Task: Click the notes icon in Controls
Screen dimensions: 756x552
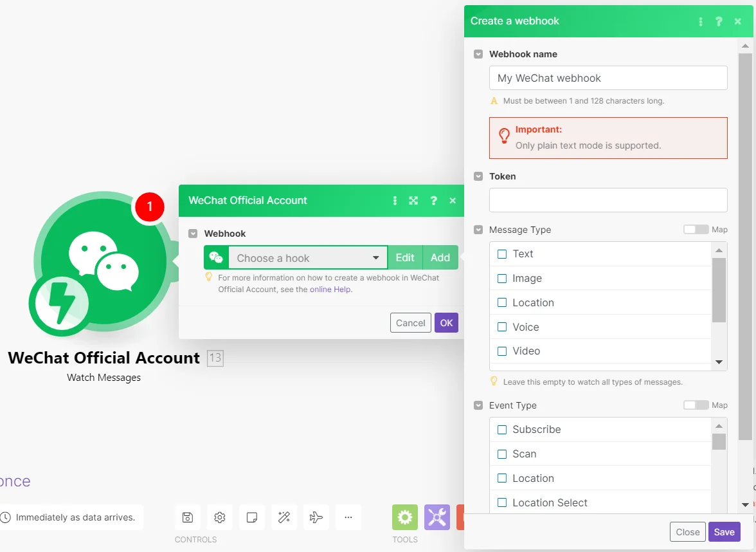Action: pyautogui.click(x=252, y=517)
